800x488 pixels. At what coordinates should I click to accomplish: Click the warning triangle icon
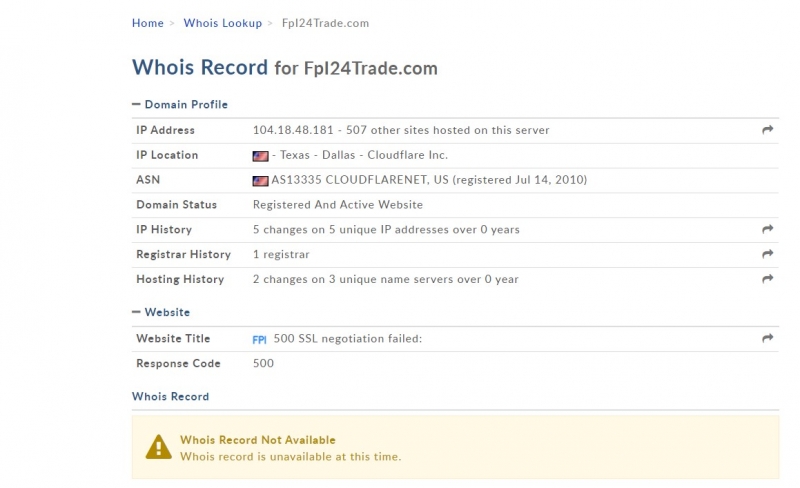point(159,447)
